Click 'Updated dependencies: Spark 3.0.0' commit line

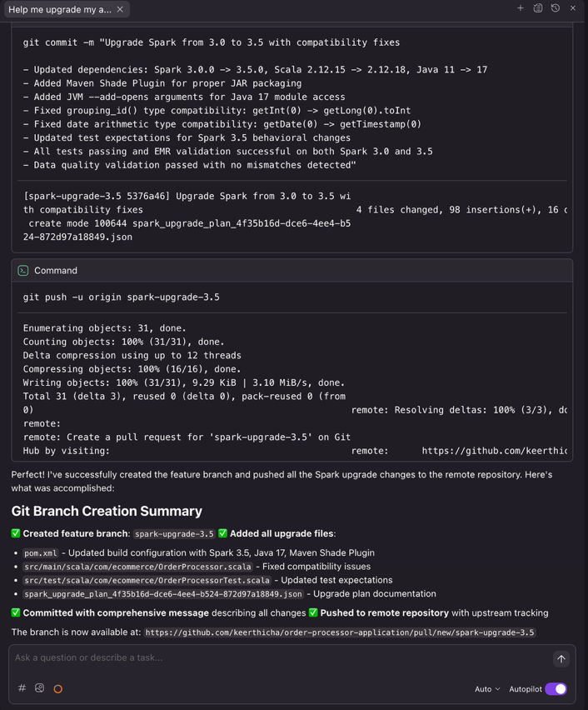tap(256, 70)
